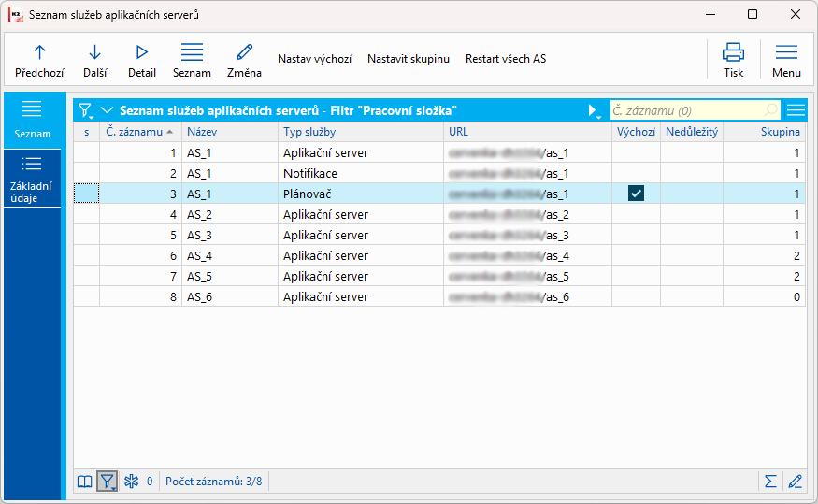Sort by Č. záznamu column header
This screenshot has width=818, height=504.
140,132
